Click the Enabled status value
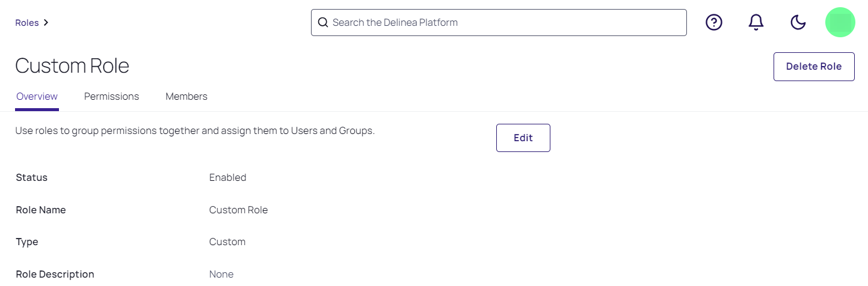This screenshot has width=868, height=286. [227, 177]
